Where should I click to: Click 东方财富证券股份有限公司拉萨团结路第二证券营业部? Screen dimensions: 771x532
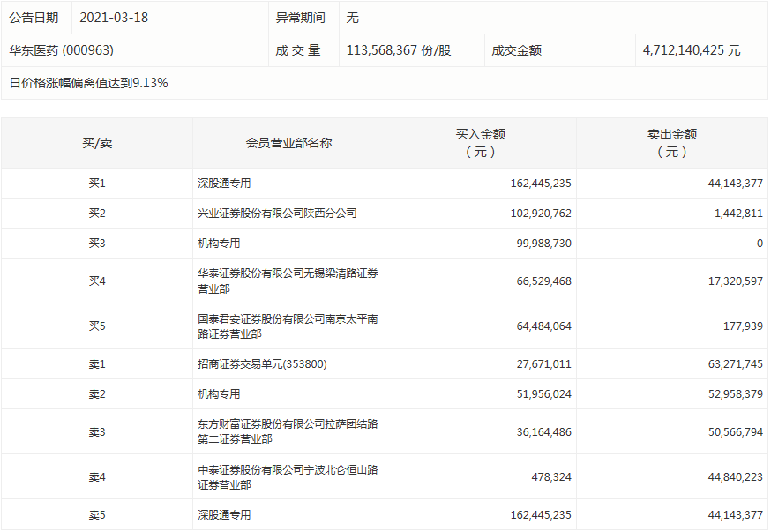point(288,431)
